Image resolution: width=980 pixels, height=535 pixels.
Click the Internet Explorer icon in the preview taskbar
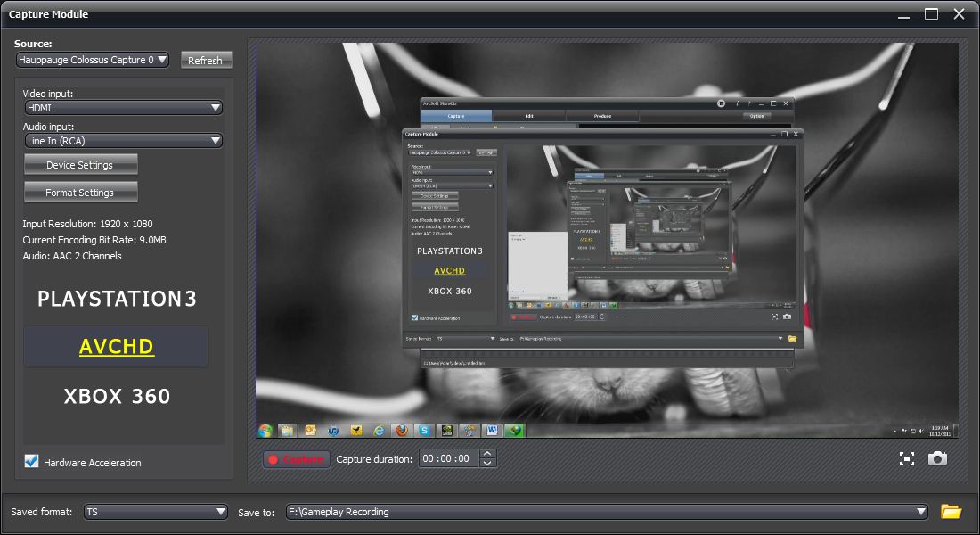pyautogui.click(x=379, y=430)
